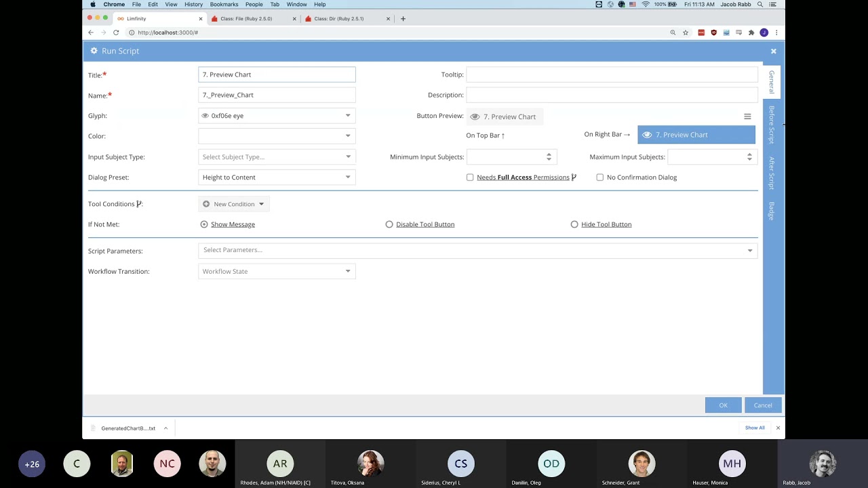Close the Run Script dialog with X

pyautogui.click(x=773, y=51)
